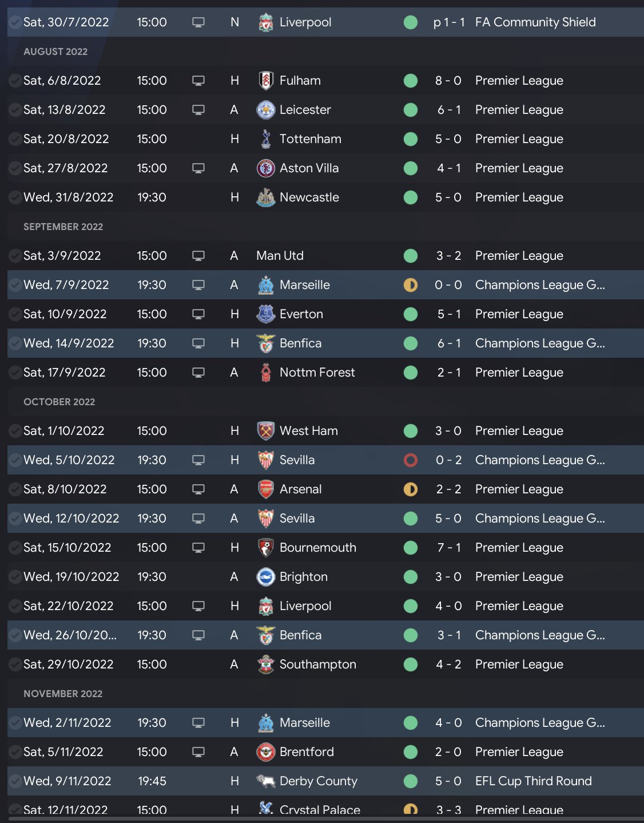This screenshot has height=823, width=644.
Task: Click the Aston Villa badge
Action: [265, 168]
